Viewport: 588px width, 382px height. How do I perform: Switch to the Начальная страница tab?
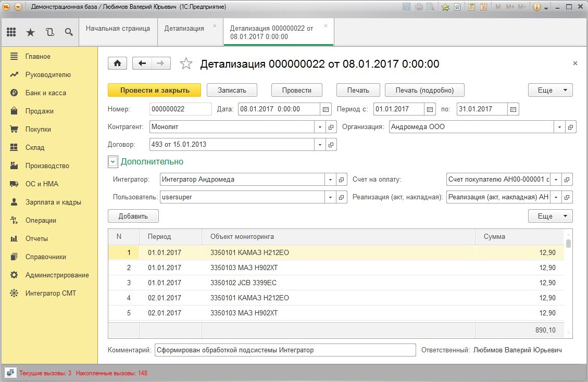(x=118, y=29)
